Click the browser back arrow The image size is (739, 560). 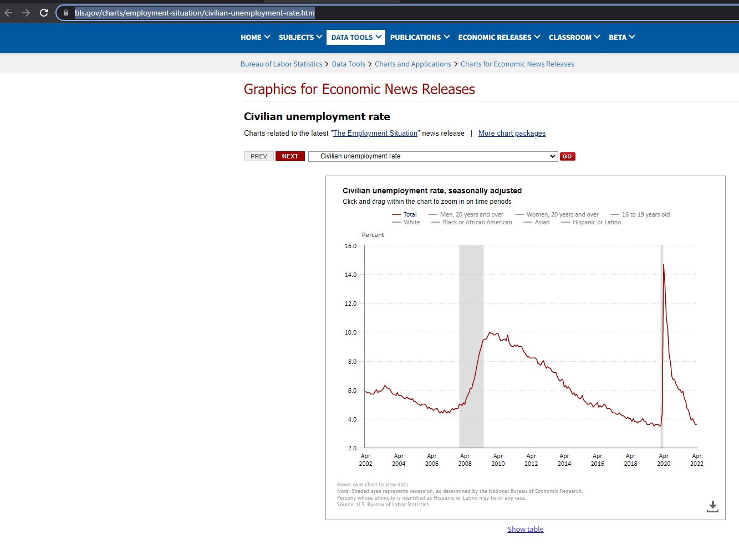point(8,13)
